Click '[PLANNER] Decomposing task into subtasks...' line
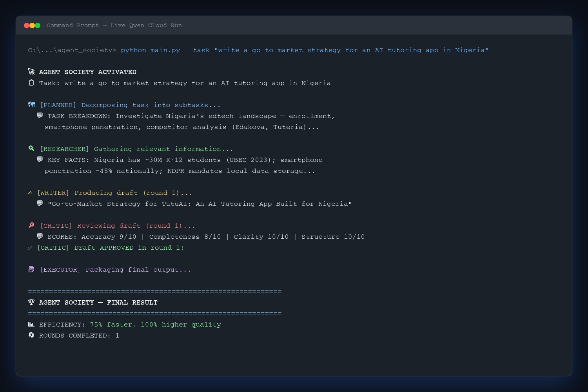588x392 pixels. (130, 105)
